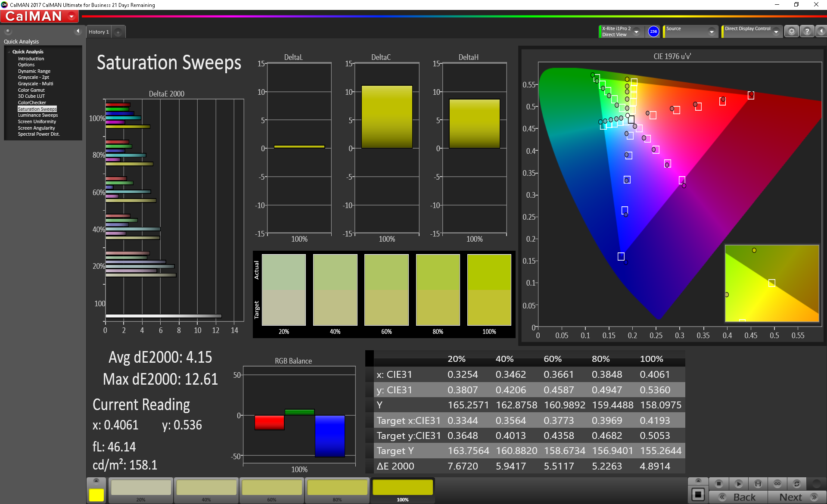Click the stop measurement icon

click(x=718, y=483)
